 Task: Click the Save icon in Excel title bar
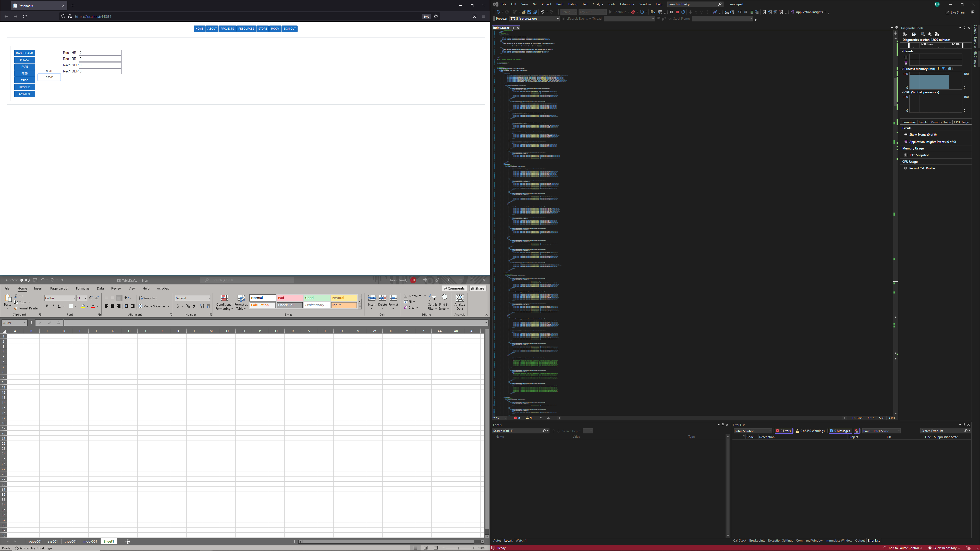(35, 280)
